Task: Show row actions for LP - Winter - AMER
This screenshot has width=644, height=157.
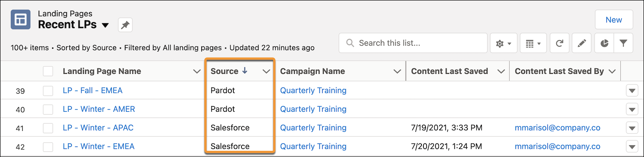Action: (632, 109)
